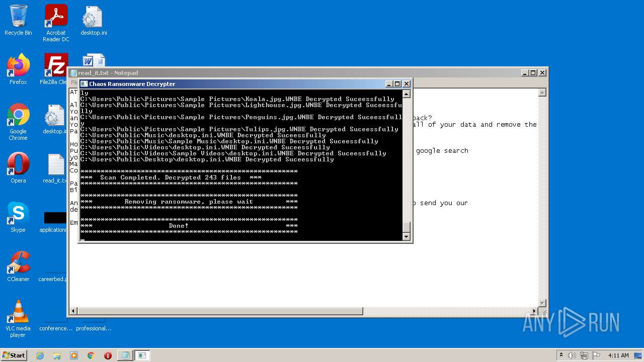Open Chrome from the taskbar
Viewport: 644px width, 362px height.
[91, 355]
